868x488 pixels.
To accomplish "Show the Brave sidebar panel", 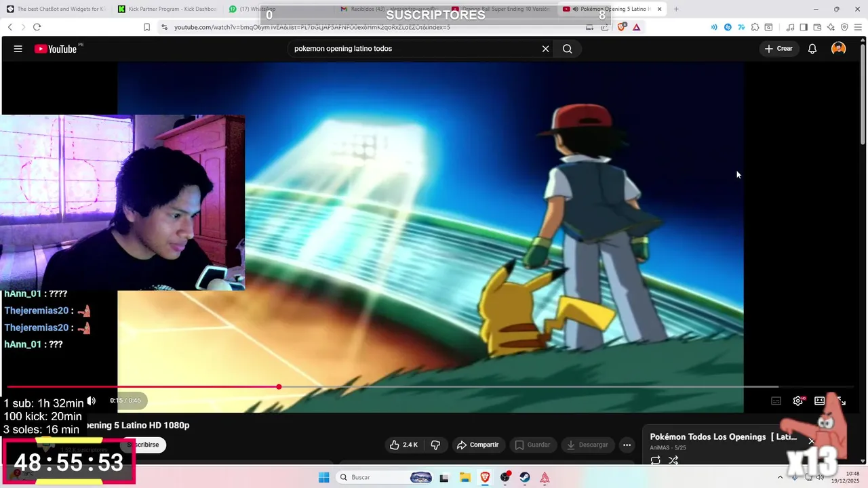I will click(x=804, y=27).
